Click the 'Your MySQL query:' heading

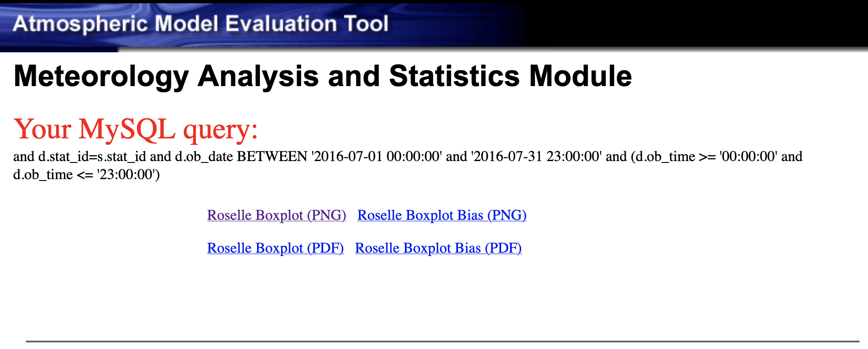pyautogui.click(x=136, y=129)
